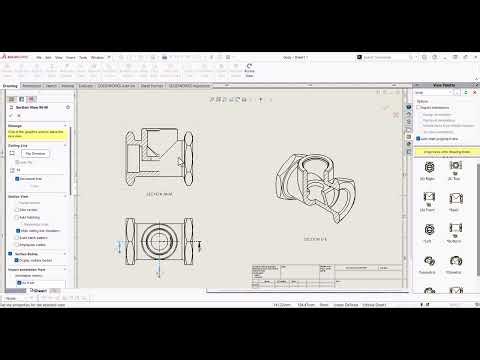Toggle the Emphasize outline checkbox

[x=17, y=245]
